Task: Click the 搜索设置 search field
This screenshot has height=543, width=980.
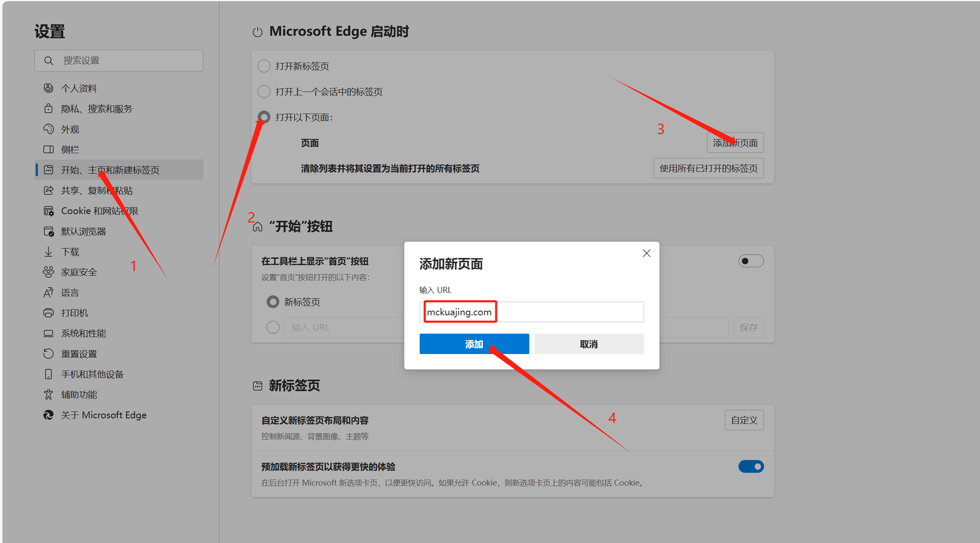Action: coord(119,60)
